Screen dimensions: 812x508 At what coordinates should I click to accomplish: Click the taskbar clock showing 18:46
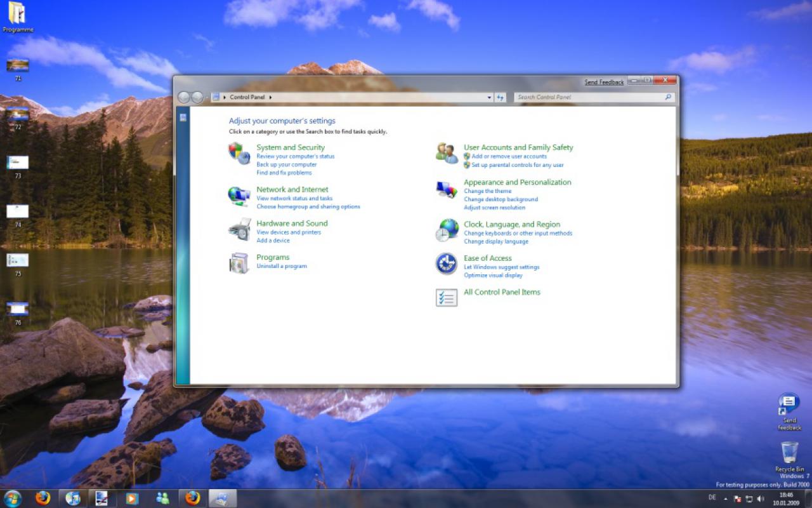(x=786, y=498)
